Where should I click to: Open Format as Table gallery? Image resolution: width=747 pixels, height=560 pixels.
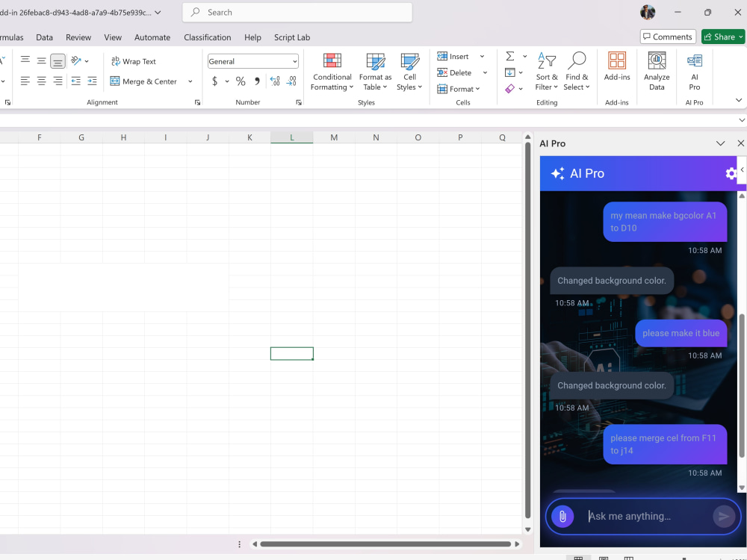pos(376,72)
